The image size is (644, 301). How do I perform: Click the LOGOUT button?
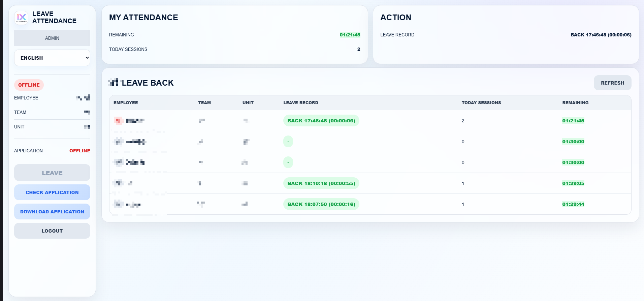[x=52, y=231]
